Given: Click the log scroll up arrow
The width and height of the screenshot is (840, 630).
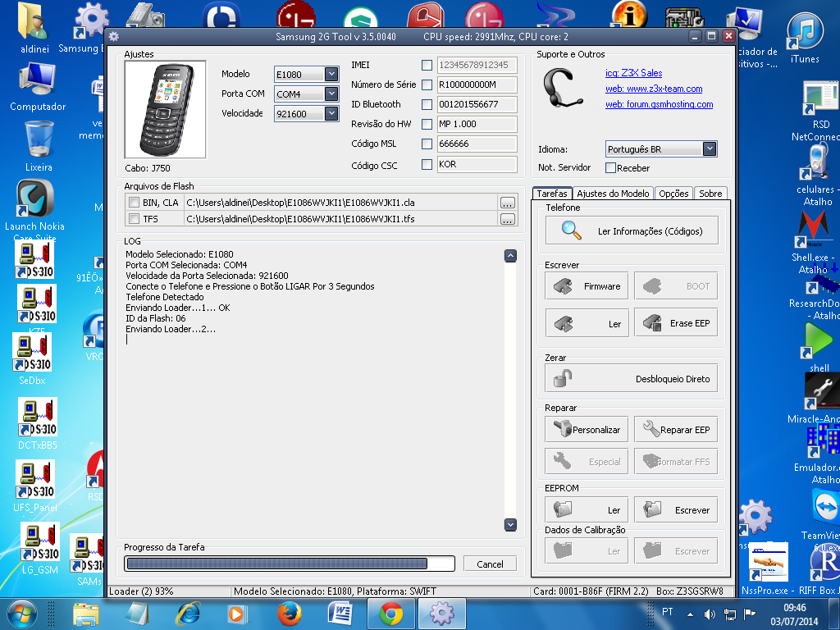Looking at the screenshot, I should coord(510,256).
